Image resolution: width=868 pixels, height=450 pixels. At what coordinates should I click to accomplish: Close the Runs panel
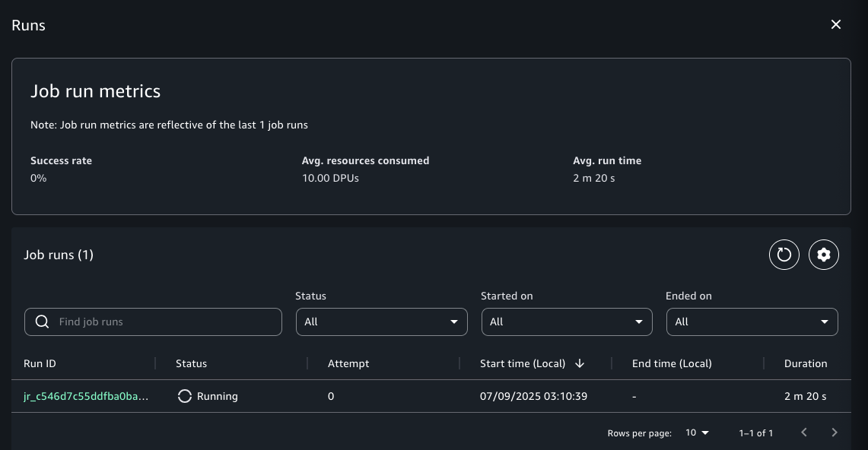click(836, 24)
